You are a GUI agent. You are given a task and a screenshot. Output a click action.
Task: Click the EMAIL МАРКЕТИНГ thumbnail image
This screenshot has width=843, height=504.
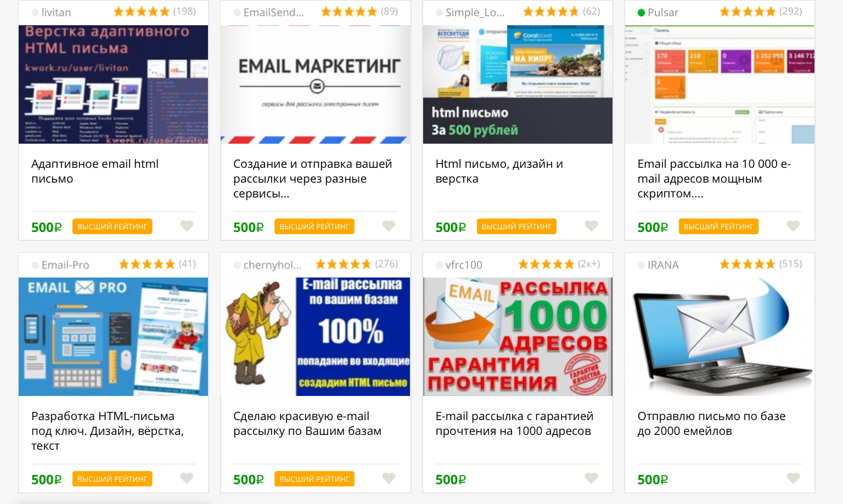tap(316, 84)
